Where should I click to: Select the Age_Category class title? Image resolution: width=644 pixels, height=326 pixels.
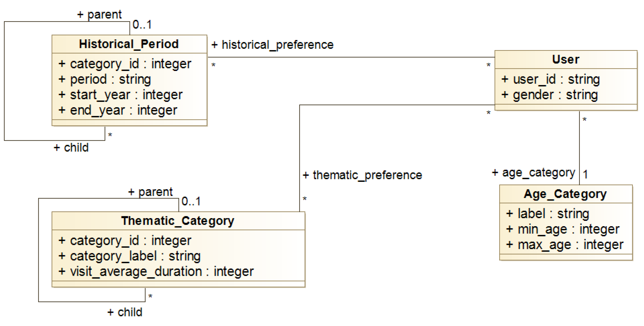coord(565,194)
